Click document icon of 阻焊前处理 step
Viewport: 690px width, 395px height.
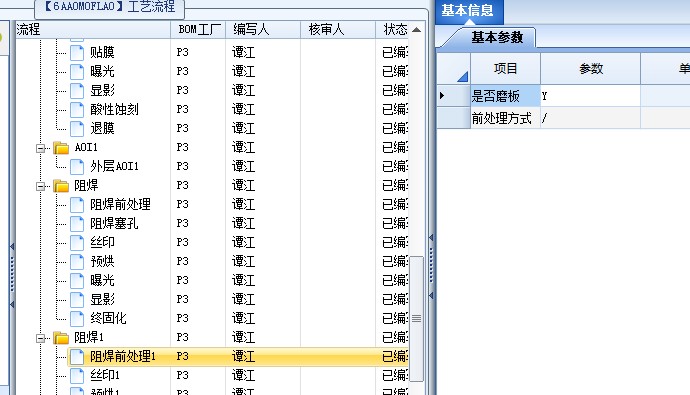(77, 205)
